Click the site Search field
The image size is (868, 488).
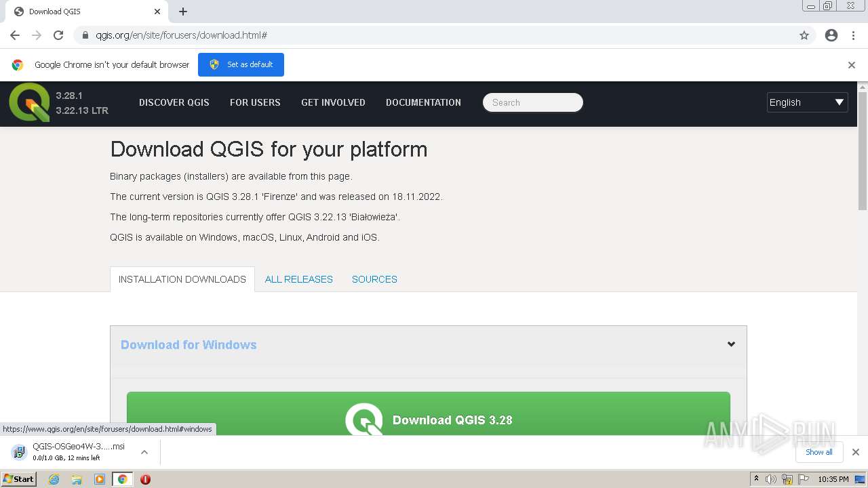point(533,102)
